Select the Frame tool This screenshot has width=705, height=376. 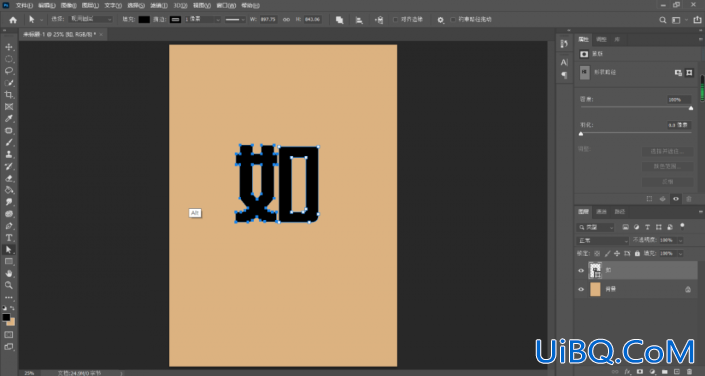(9, 107)
